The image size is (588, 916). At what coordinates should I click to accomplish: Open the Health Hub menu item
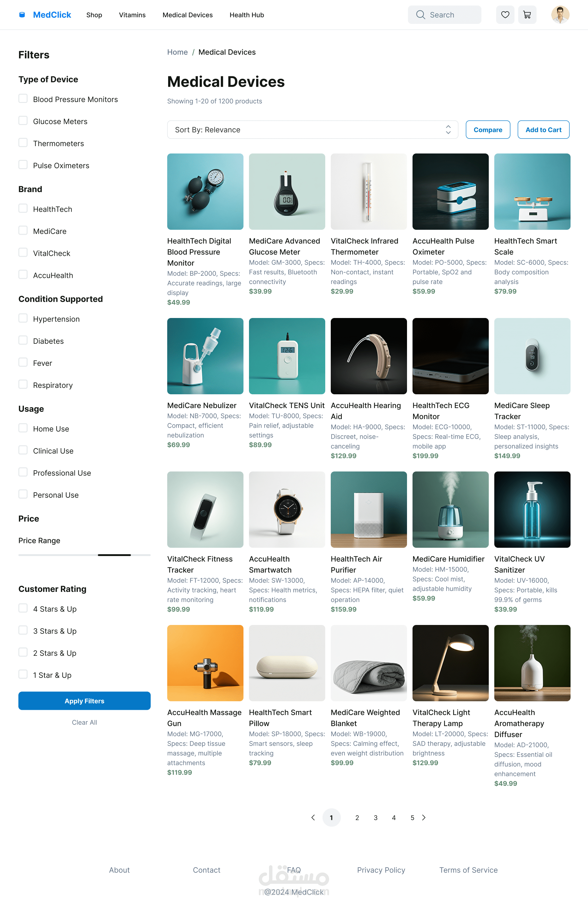pos(247,15)
